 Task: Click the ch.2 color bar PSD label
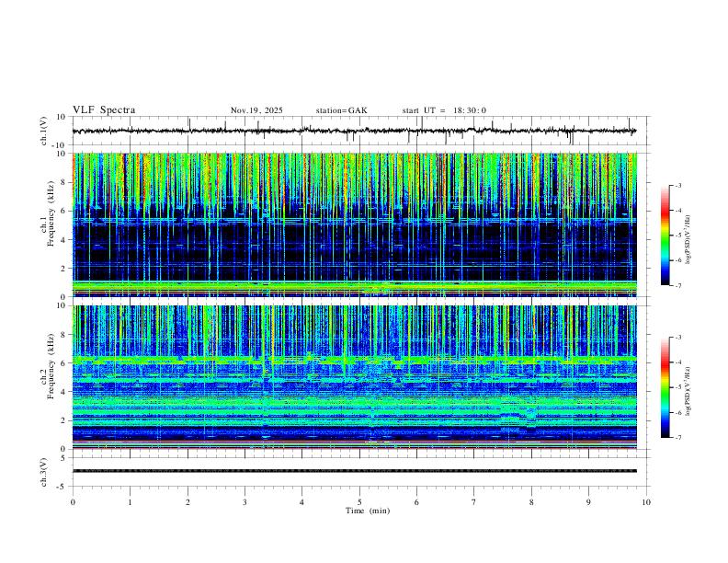click(x=688, y=391)
